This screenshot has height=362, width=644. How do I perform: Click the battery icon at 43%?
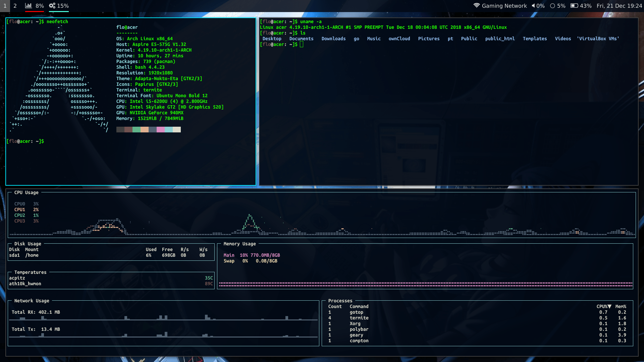pyautogui.click(x=574, y=6)
